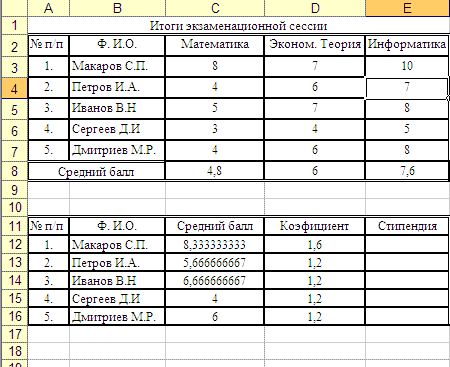Click Сергеев's Информатика grade 5

coord(407,129)
